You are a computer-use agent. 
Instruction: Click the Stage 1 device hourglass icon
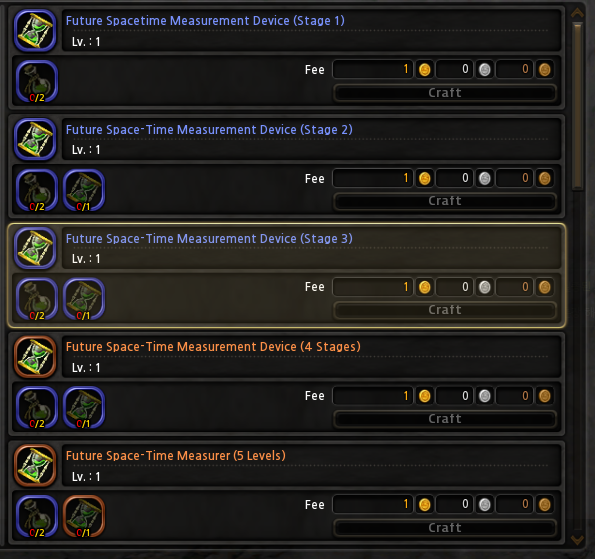coord(35,30)
